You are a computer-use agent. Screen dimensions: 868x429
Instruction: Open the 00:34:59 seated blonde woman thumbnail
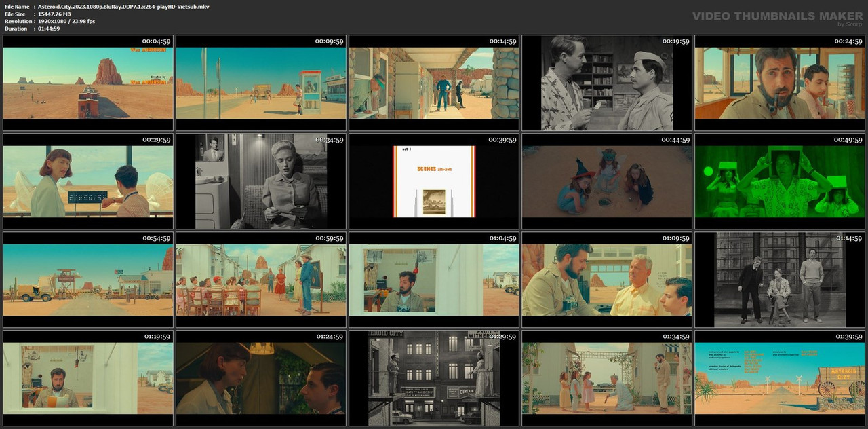click(x=261, y=181)
